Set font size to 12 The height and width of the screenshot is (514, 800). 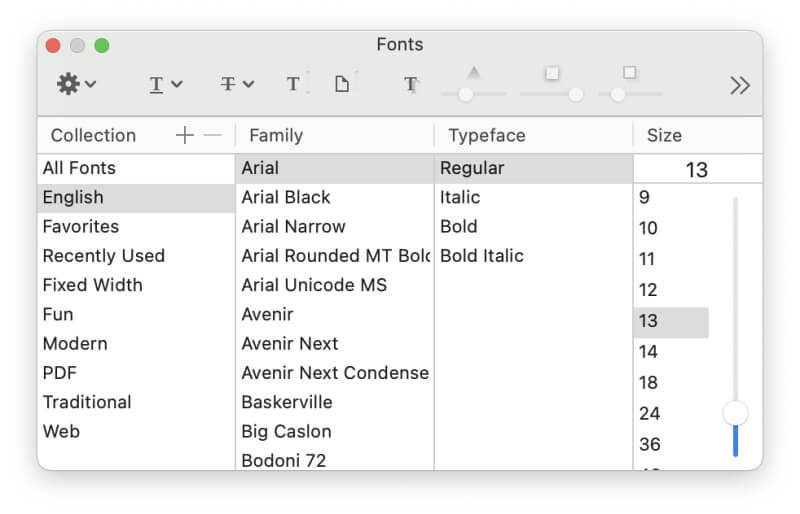[x=671, y=290]
